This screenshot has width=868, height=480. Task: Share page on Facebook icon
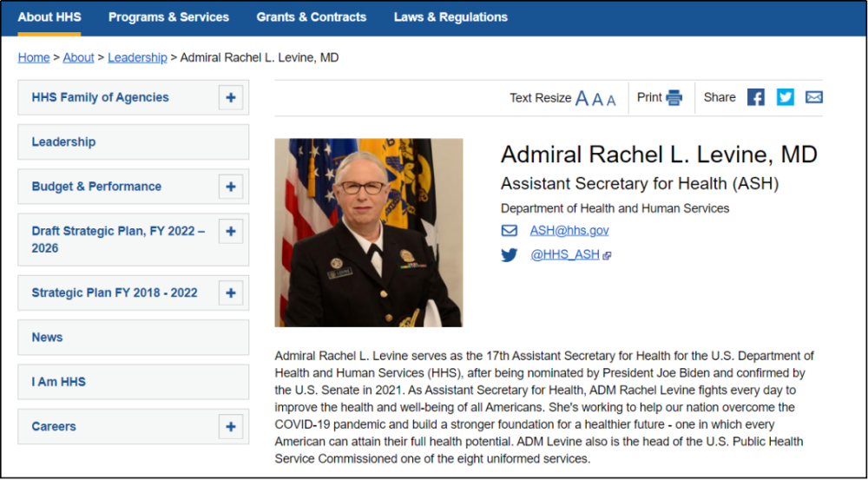point(756,97)
